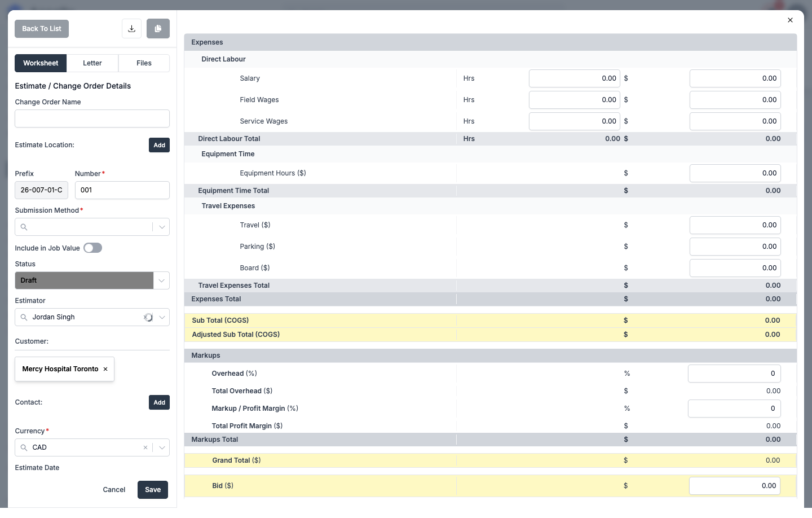Switch to the Letter tab
Screen dimensions: 812x518
click(92, 63)
